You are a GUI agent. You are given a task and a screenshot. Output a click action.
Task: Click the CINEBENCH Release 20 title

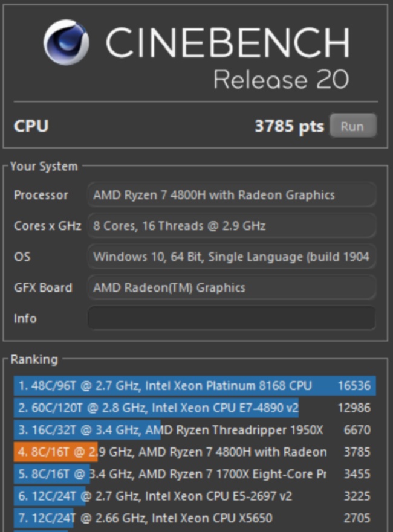point(227,57)
